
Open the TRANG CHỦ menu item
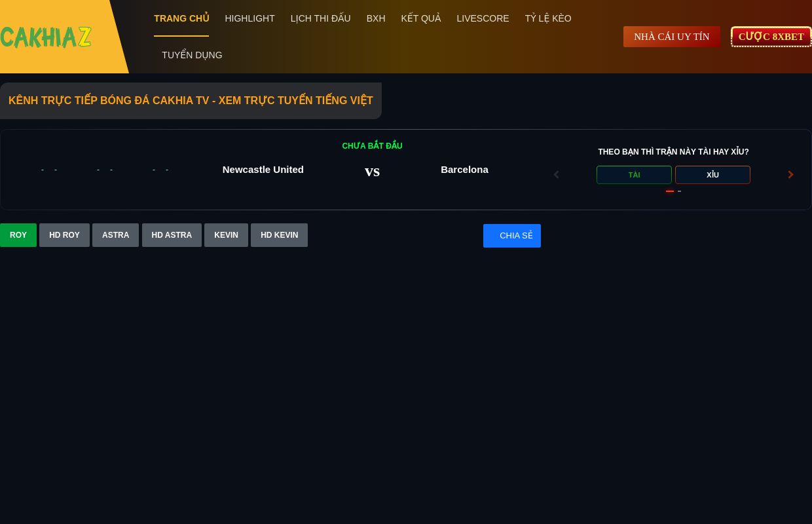(181, 18)
